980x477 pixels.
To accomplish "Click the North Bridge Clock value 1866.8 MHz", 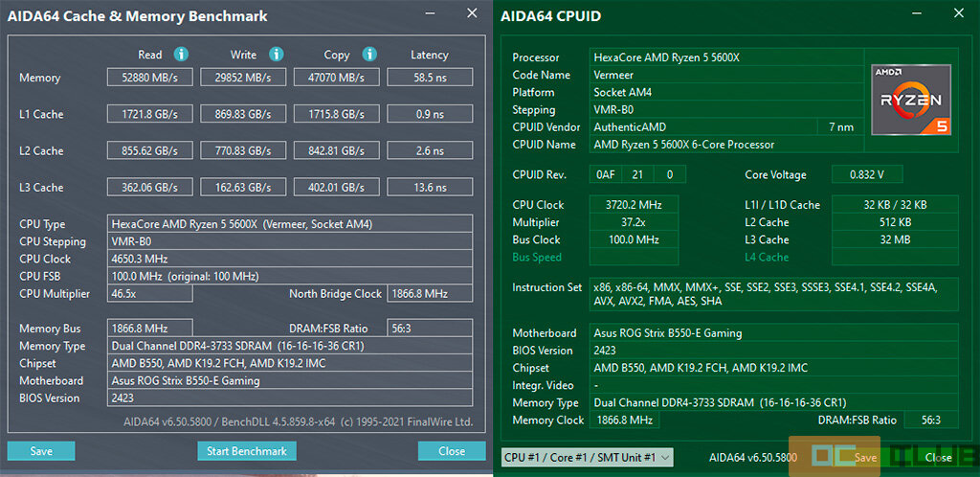I will pyautogui.click(x=430, y=293).
